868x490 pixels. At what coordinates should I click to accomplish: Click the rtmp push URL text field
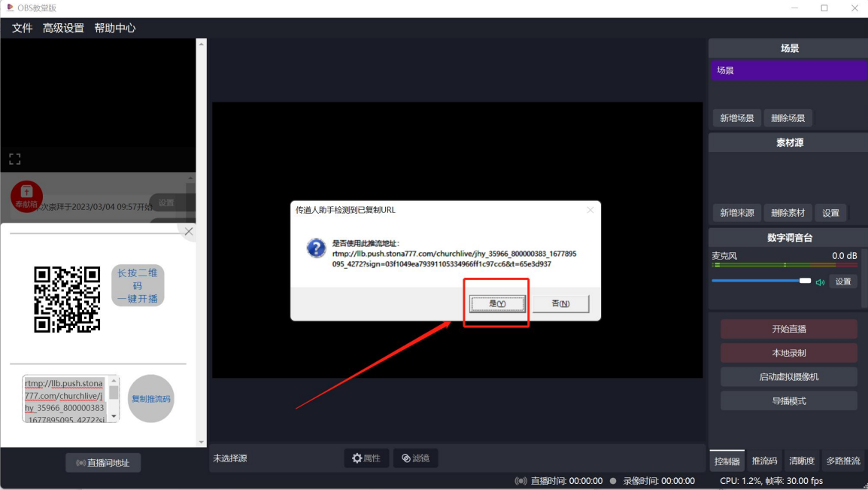tap(65, 398)
